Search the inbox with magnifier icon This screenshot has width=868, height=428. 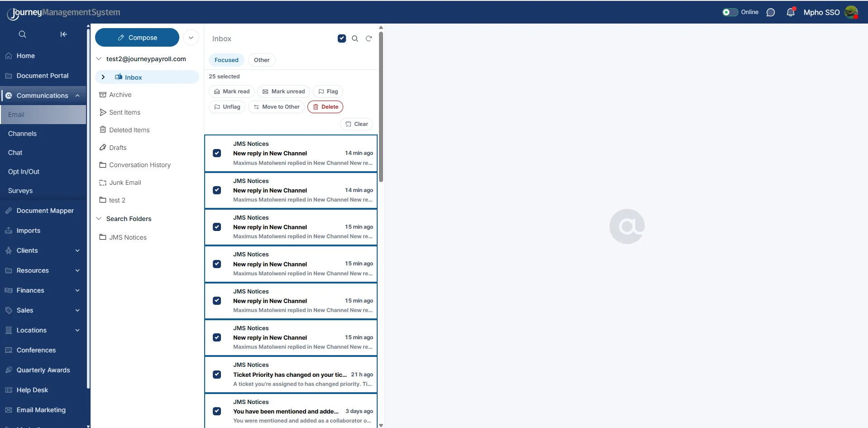point(355,38)
